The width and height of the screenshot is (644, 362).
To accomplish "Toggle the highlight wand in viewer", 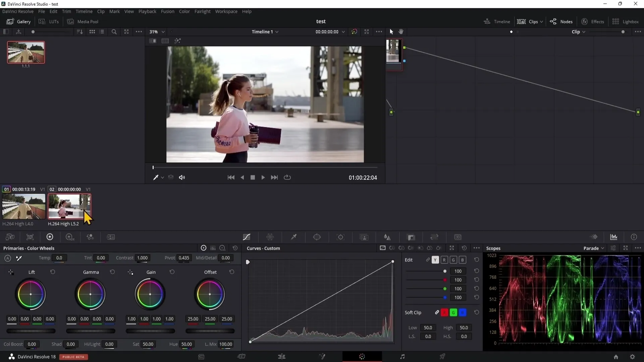I will tap(177, 41).
